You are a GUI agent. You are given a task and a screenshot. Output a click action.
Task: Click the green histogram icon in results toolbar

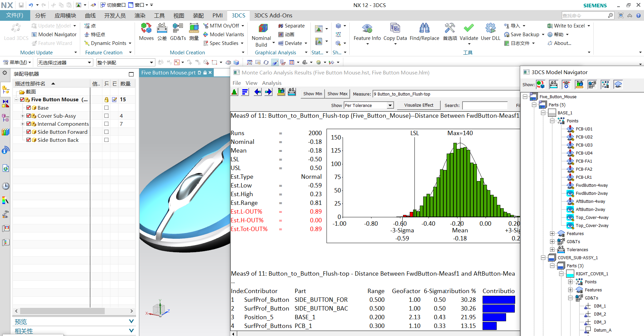235,92
